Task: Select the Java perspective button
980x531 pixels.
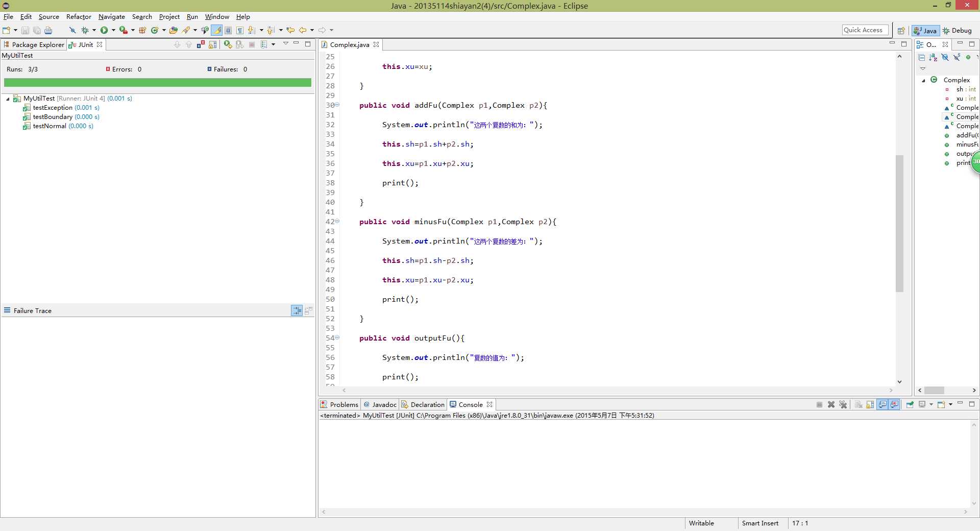Action: (925, 31)
